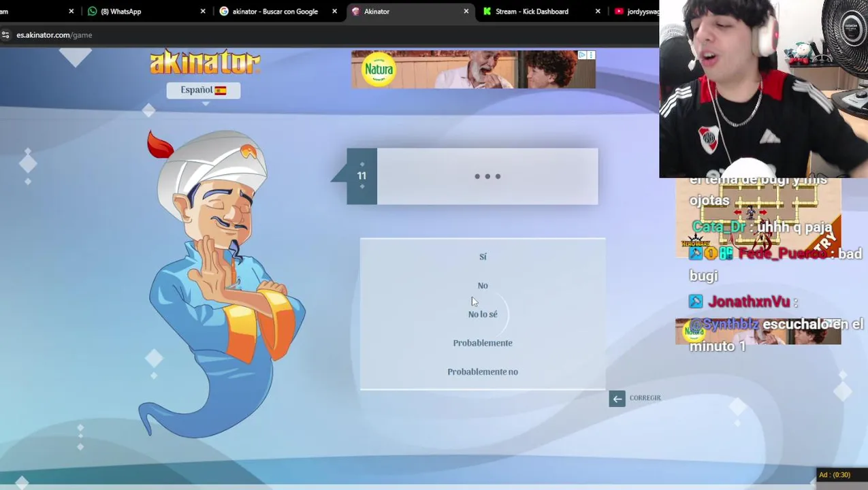Answer "Sí" to Akinator's question
This screenshot has width=868, height=490.
483,257
